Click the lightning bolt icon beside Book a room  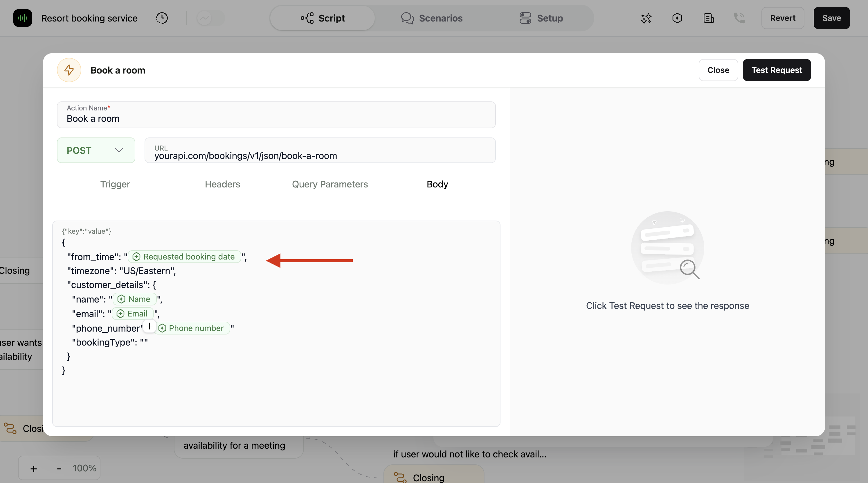pos(69,70)
